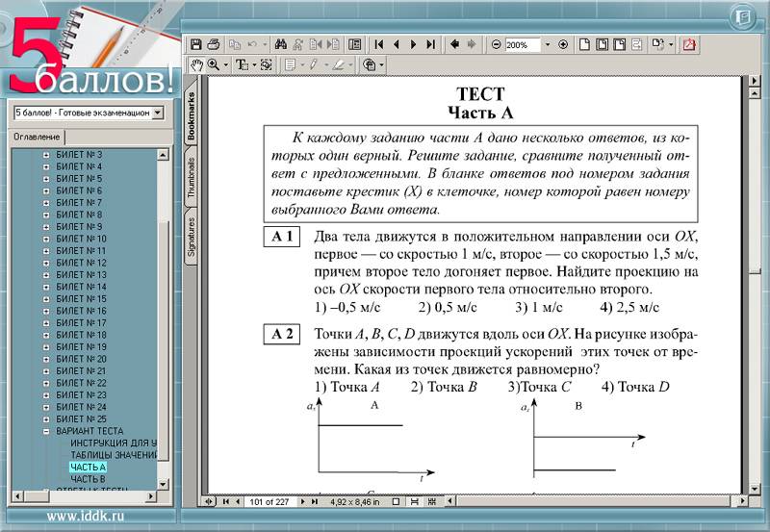
Task: Click the Rotate view toolbar icon
Action: coord(657,44)
